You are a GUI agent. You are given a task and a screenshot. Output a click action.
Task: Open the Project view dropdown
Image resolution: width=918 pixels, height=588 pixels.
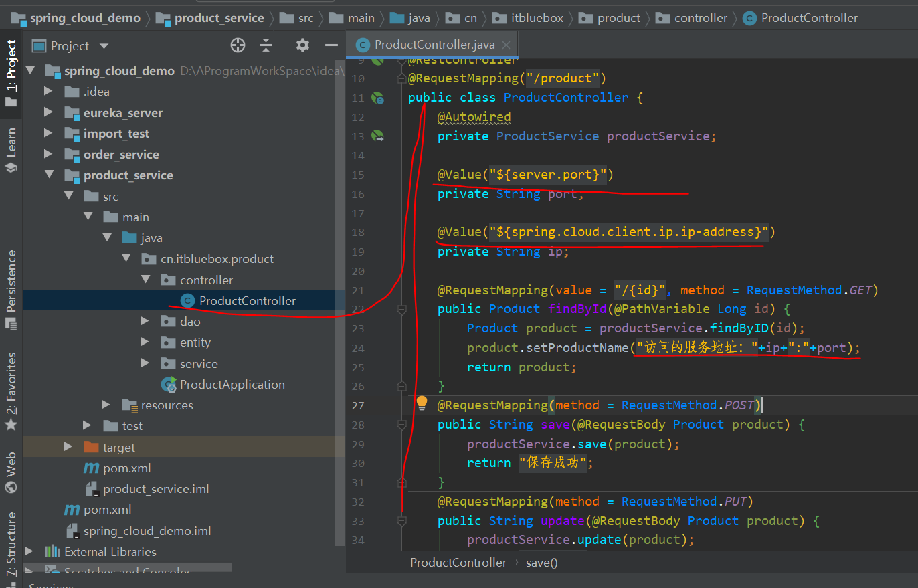tap(104, 46)
